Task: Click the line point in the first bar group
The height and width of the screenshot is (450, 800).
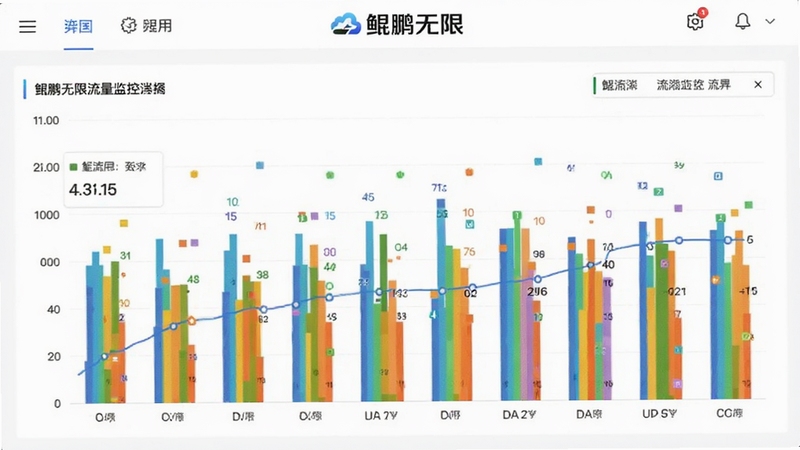Action: (x=105, y=356)
